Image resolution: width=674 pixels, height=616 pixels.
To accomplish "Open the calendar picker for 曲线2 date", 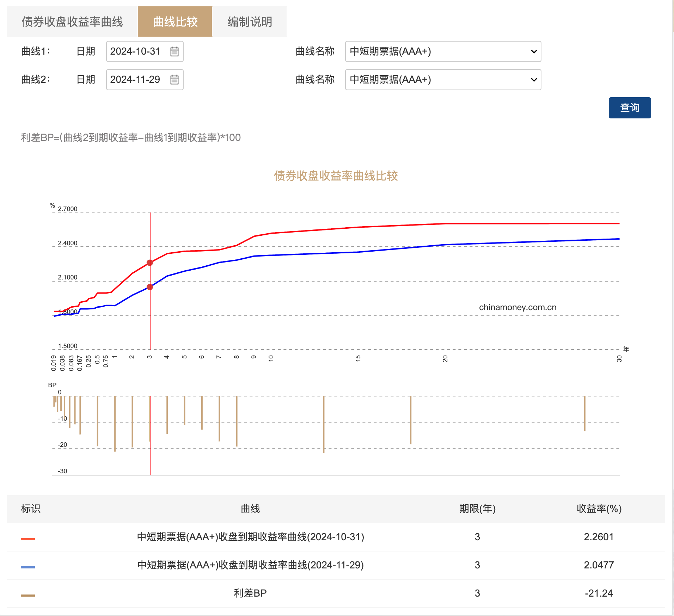I will (x=174, y=80).
